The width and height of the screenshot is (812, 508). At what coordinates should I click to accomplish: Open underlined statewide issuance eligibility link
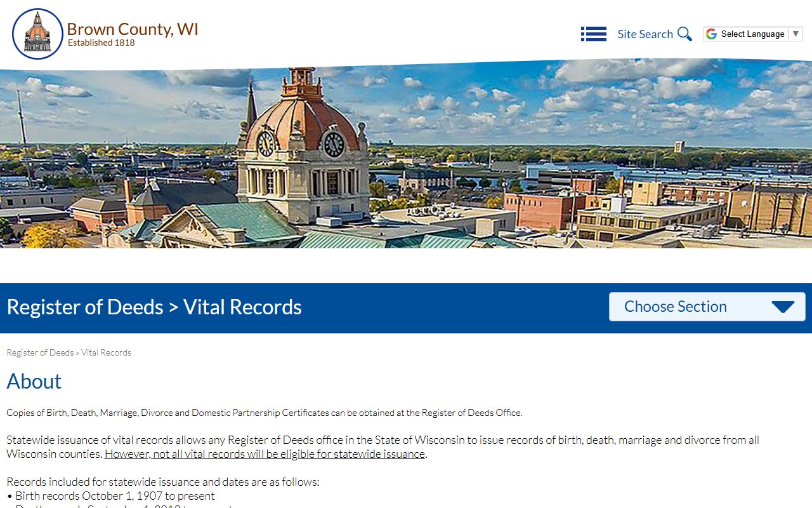click(265, 454)
